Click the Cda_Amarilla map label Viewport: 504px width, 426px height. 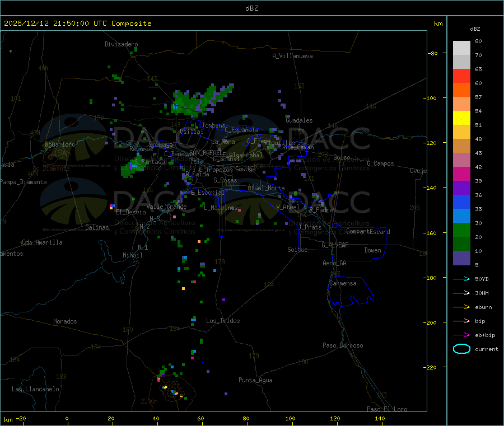tap(42, 242)
